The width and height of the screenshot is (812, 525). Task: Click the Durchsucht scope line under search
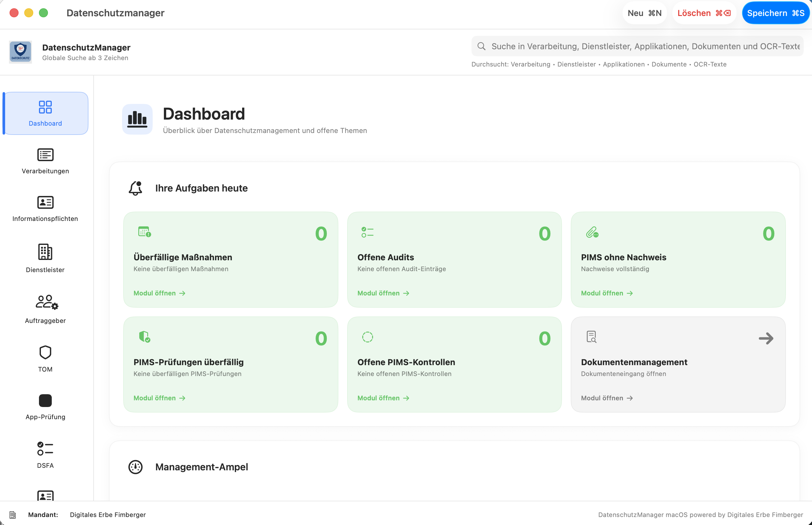pos(599,65)
